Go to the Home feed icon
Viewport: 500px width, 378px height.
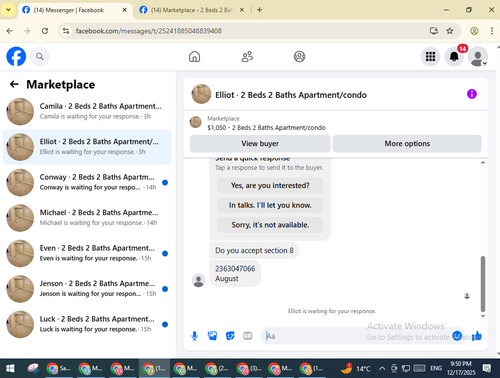coord(194,57)
